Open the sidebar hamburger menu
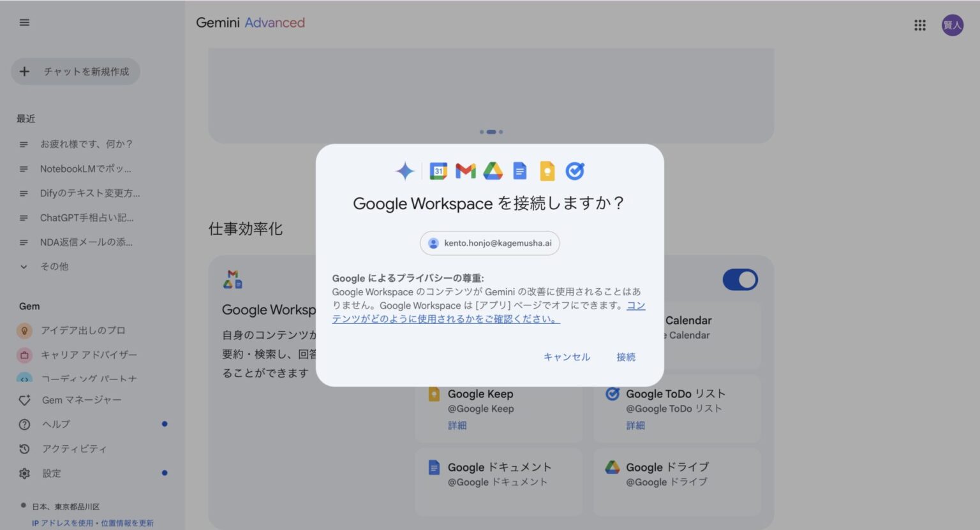980x530 pixels. (x=24, y=22)
